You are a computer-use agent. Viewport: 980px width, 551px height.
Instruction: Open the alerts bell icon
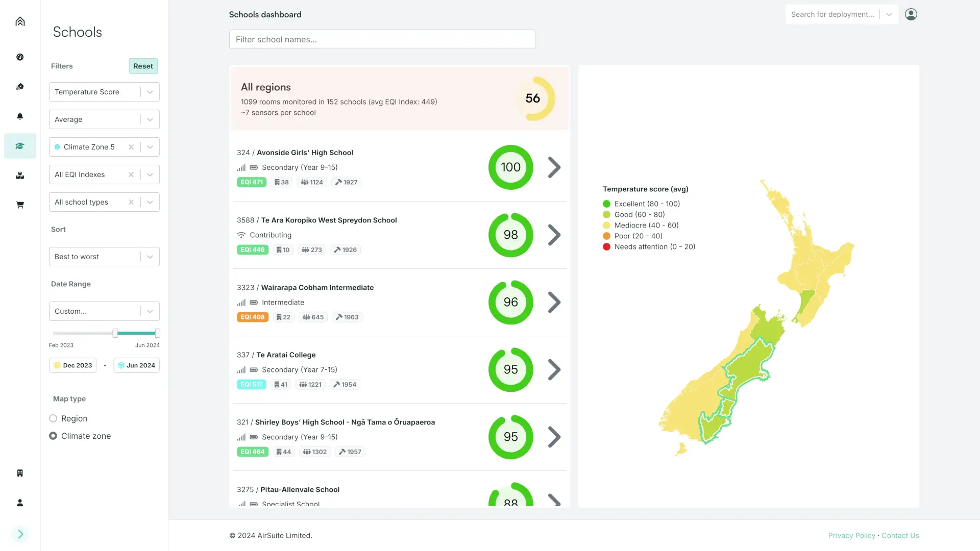click(x=20, y=116)
